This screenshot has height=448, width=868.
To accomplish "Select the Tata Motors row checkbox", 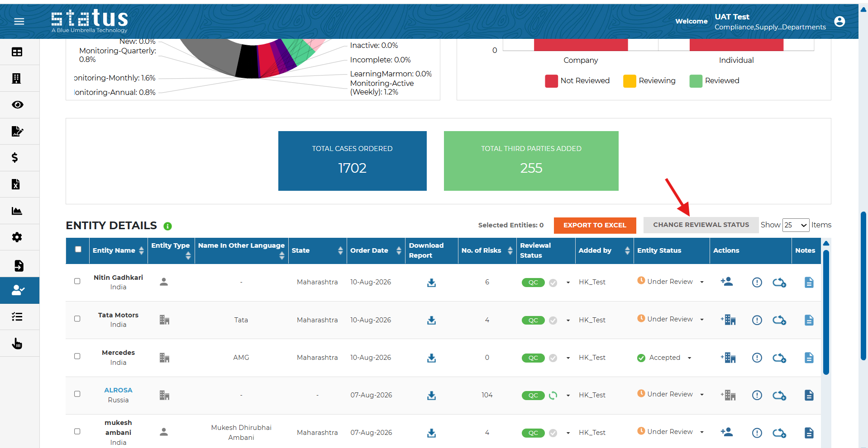I will pyautogui.click(x=77, y=319).
